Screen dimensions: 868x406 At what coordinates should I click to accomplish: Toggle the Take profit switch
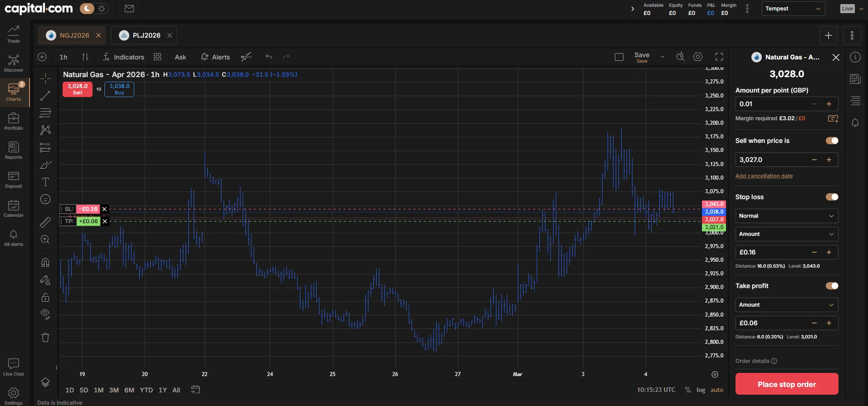click(x=832, y=286)
